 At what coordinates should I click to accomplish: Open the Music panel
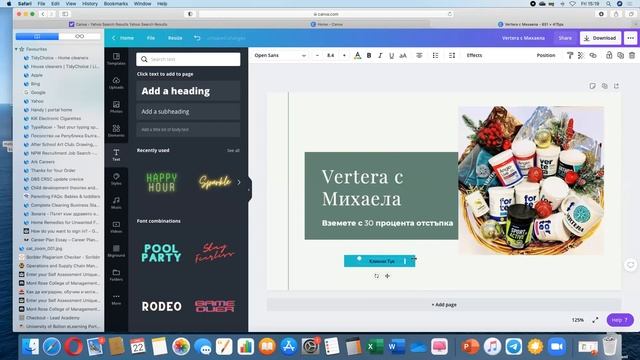(116, 203)
